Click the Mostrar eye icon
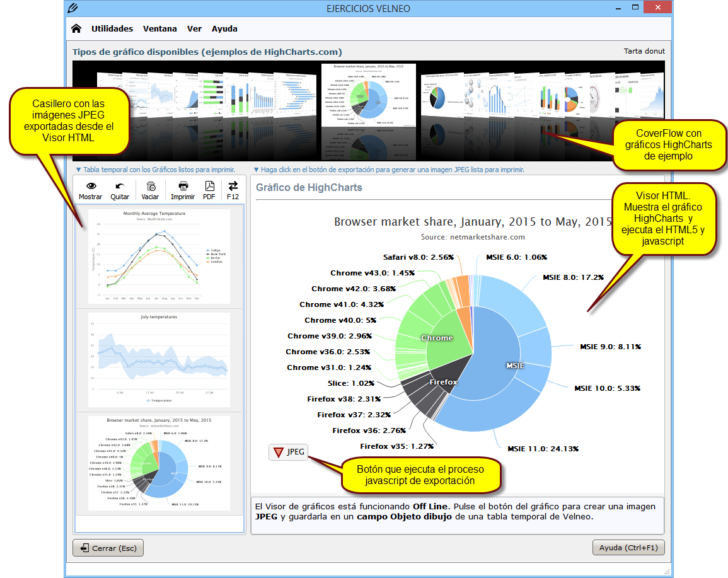The height and width of the screenshot is (578, 728). [91, 186]
